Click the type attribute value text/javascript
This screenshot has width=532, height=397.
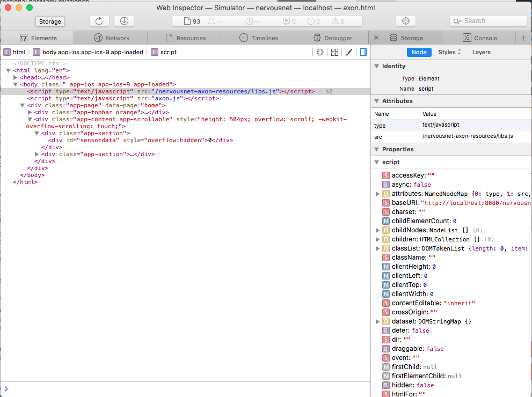[x=441, y=125]
